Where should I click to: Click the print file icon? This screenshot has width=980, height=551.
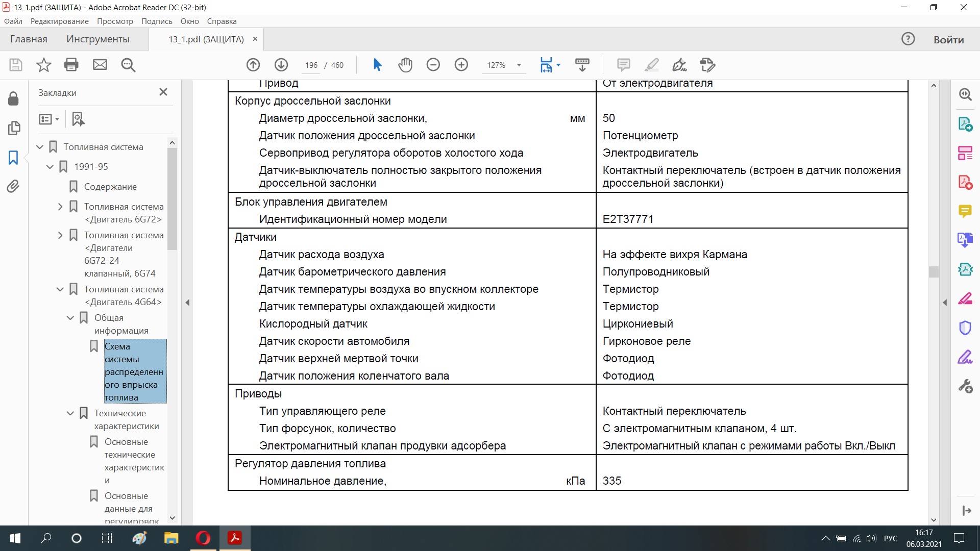[x=71, y=65]
